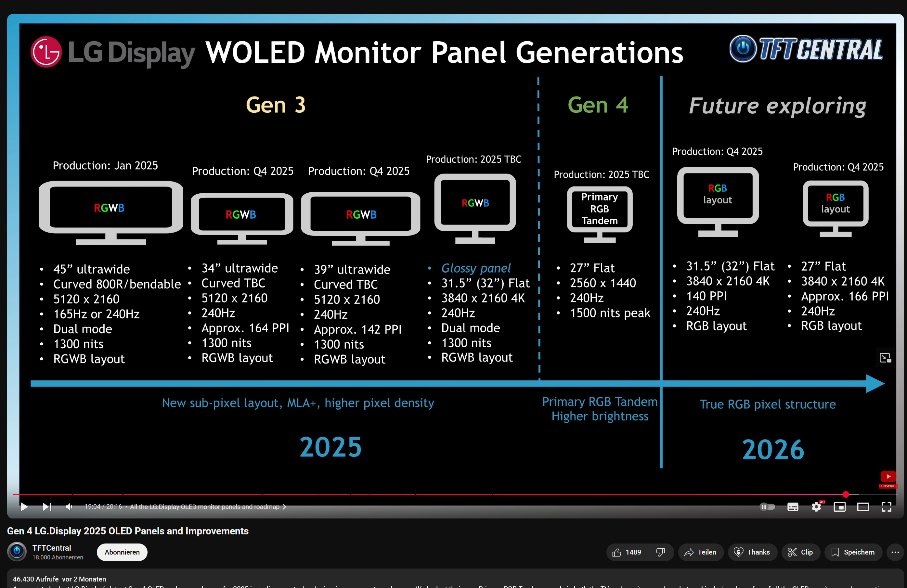Enter fullscreen mode

[x=887, y=507]
